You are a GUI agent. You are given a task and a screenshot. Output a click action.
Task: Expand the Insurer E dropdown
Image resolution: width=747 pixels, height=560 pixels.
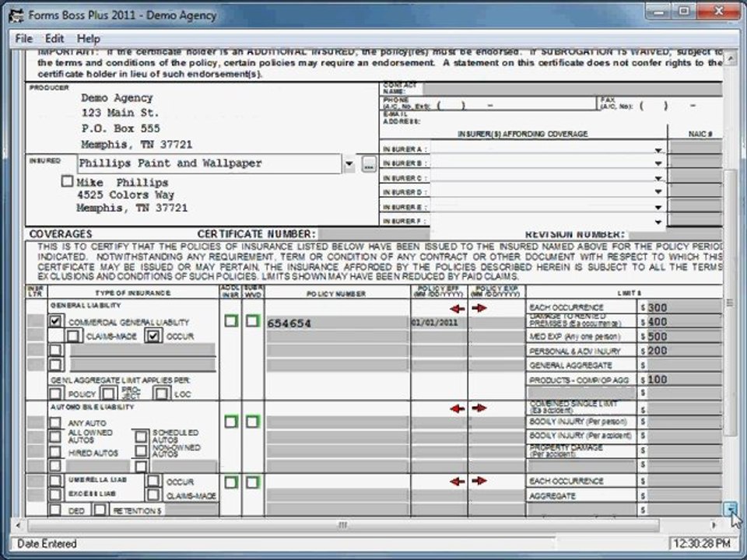click(658, 207)
